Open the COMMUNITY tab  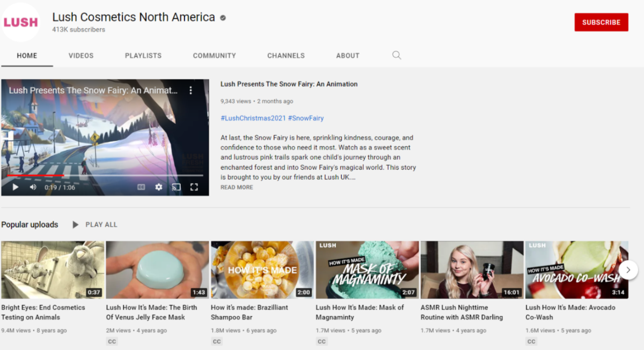[x=214, y=55]
